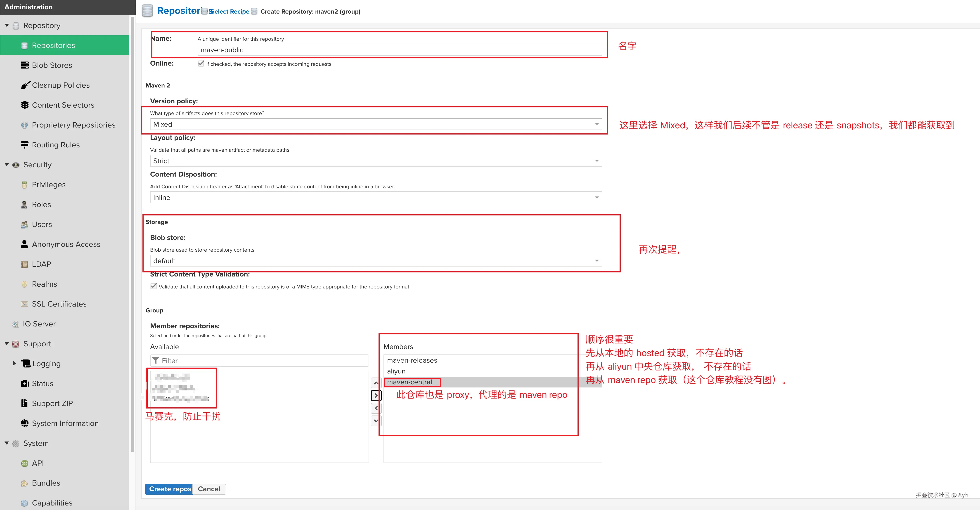Click the Support ZIP file icon
Viewport: 980px width, 510px height.
(x=24, y=403)
